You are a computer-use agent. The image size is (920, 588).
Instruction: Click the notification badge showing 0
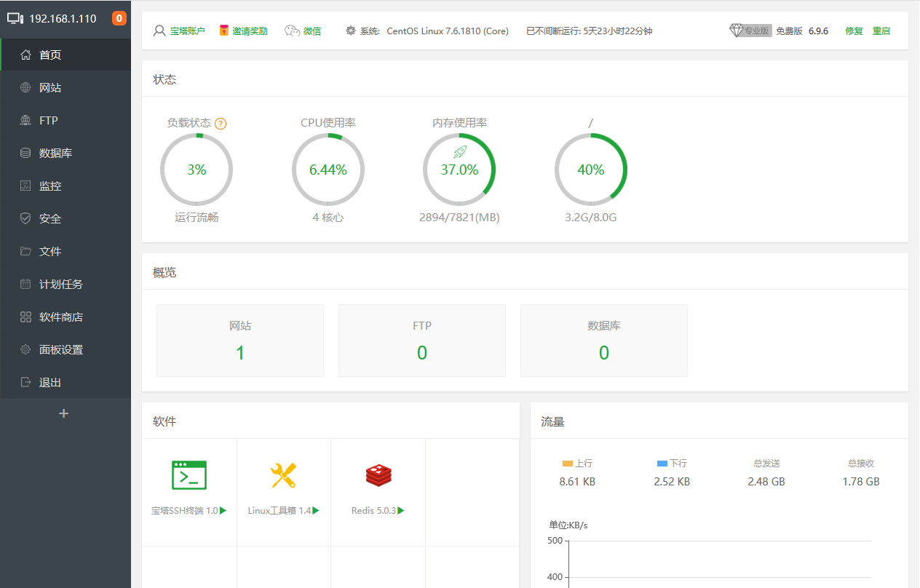point(119,19)
